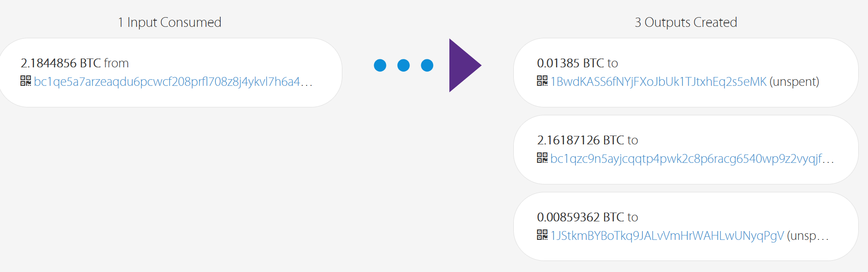The image size is (868, 272).
Task: Click the "1 Input Consumed" heading
Action: [x=170, y=22]
